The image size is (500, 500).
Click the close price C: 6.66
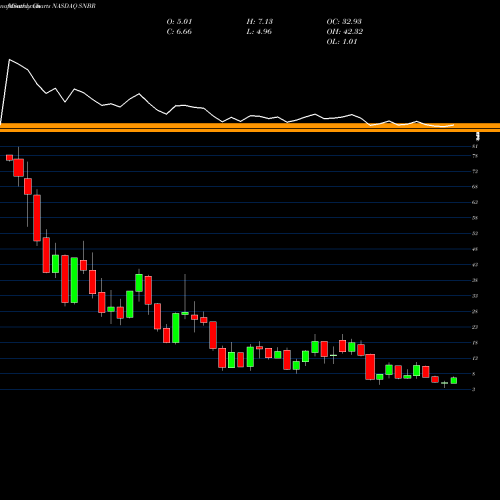click(x=179, y=32)
